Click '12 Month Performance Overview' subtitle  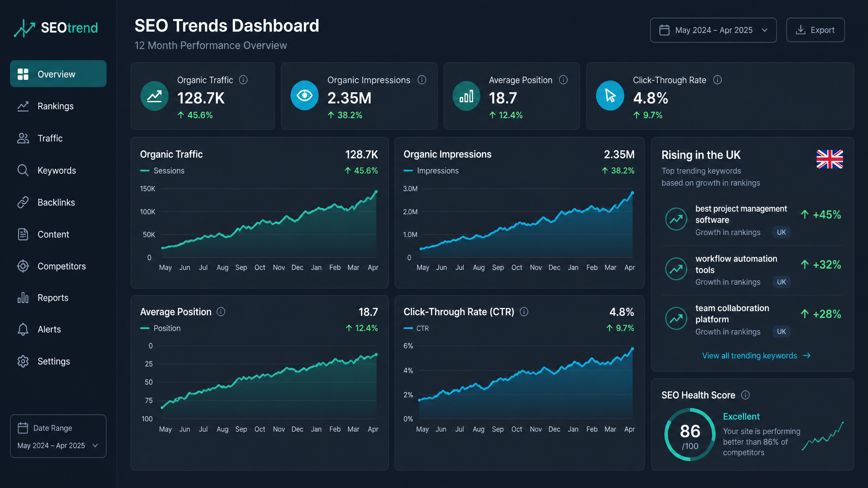tap(211, 45)
